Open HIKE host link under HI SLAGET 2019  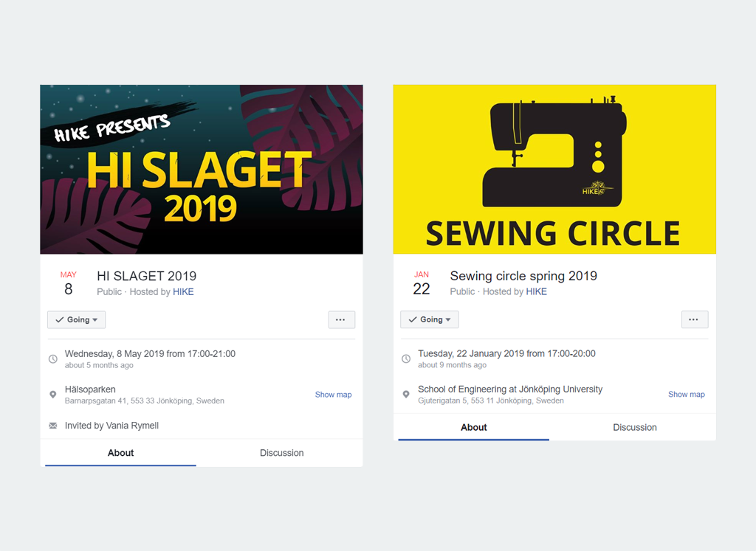[183, 292]
